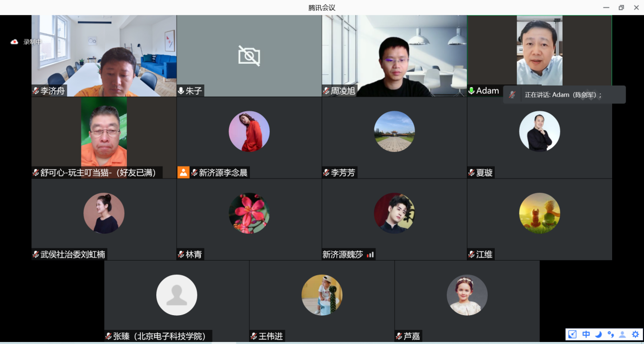The width and height of the screenshot is (644, 344).
Task: Click 新济源魏莎's avatar
Action: (395, 213)
